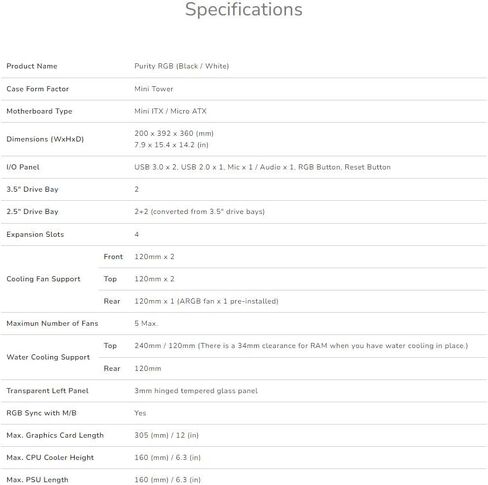
Task: Click the 5 Max. fans value
Action: coord(146,323)
